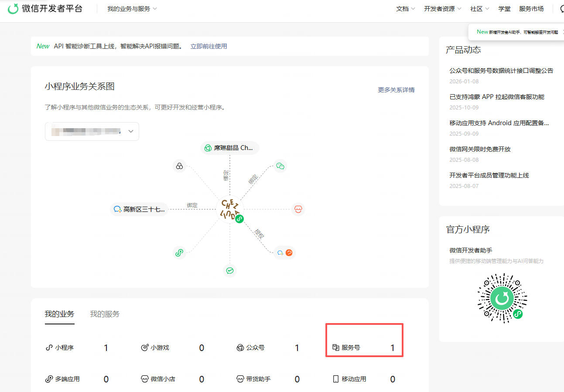Viewport: 564px width, 392px height.
Task: Click the green mini-program link node icon
Action: tap(179, 252)
